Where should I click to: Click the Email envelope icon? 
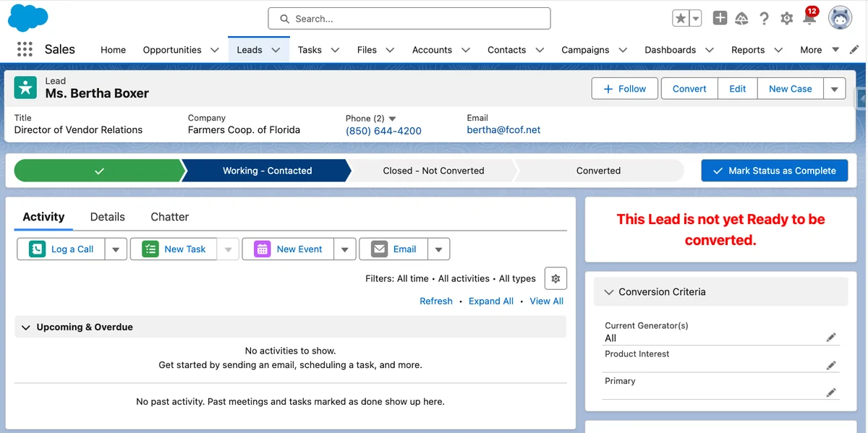[379, 249]
